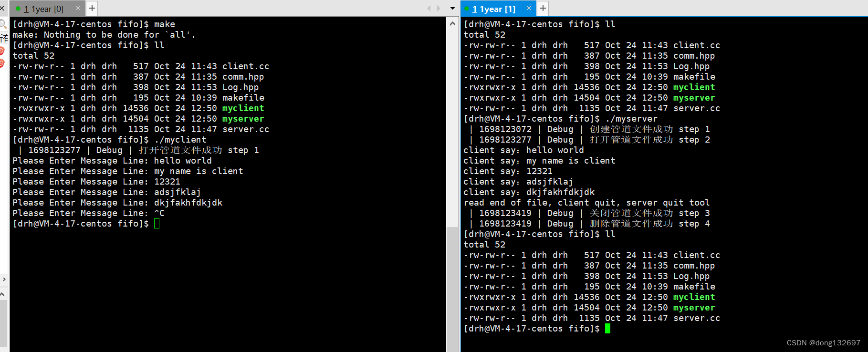Click server.cc in the right terminal's last listing
The image size is (868, 352).
(697, 318)
